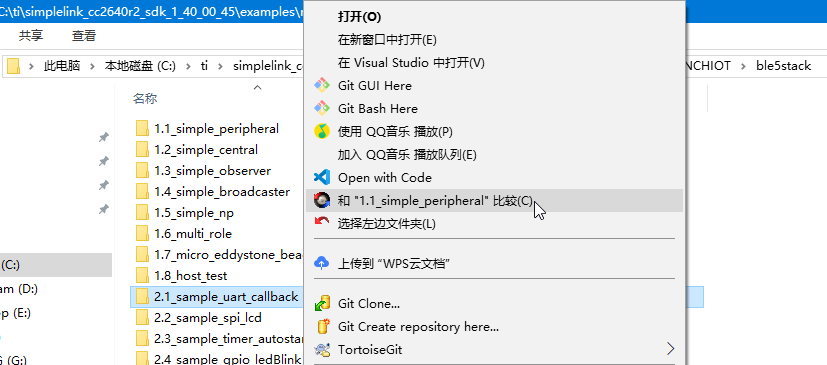Select Git Create repository here...
Image resolution: width=827 pixels, height=365 pixels.
pos(418,327)
